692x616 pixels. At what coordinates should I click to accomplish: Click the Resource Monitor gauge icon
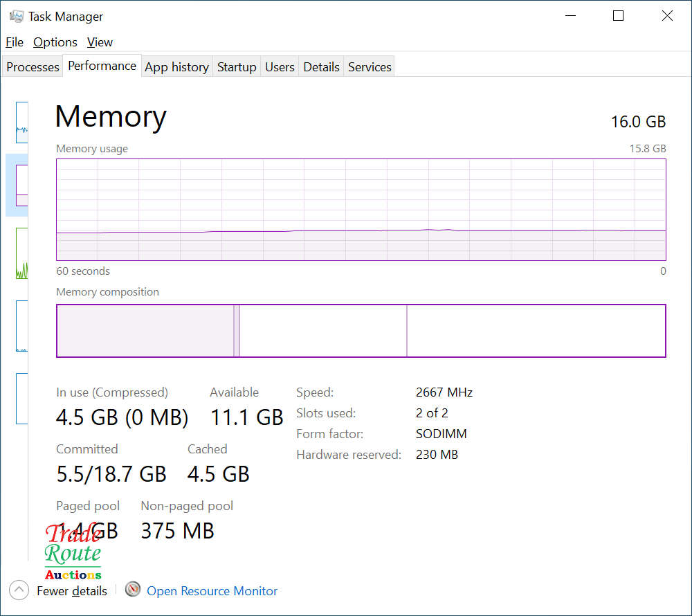[133, 590]
